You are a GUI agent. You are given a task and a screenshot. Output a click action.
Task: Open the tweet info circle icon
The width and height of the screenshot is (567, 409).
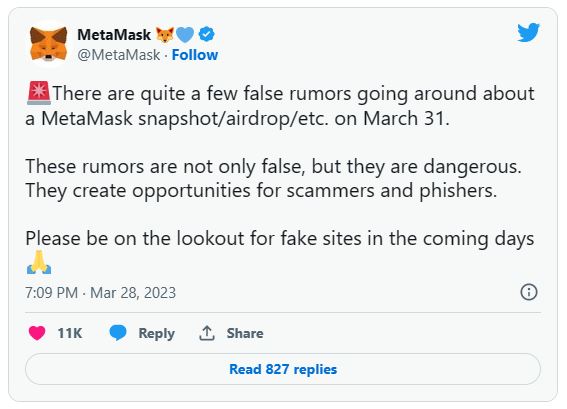(529, 292)
